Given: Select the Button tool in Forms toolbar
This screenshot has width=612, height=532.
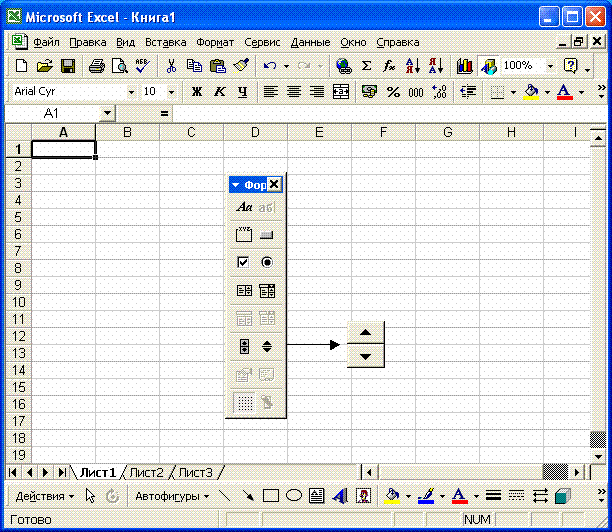Looking at the screenshot, I should (267, 235).
